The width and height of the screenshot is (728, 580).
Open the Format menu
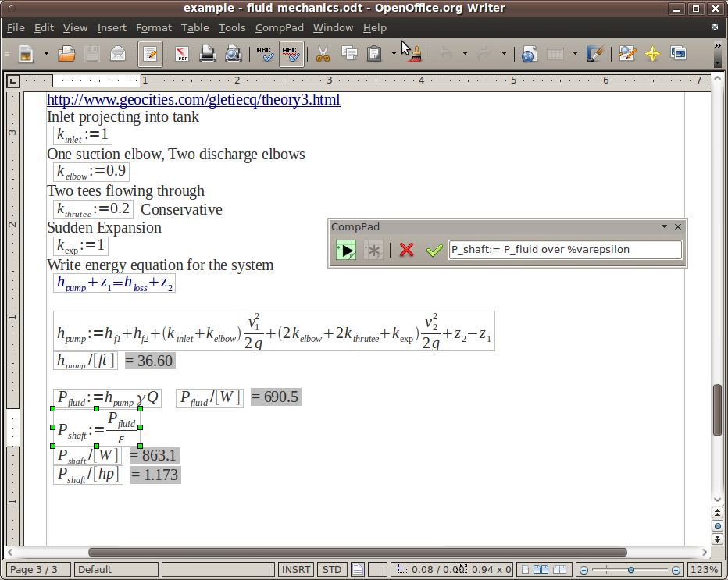click(153, 27)
